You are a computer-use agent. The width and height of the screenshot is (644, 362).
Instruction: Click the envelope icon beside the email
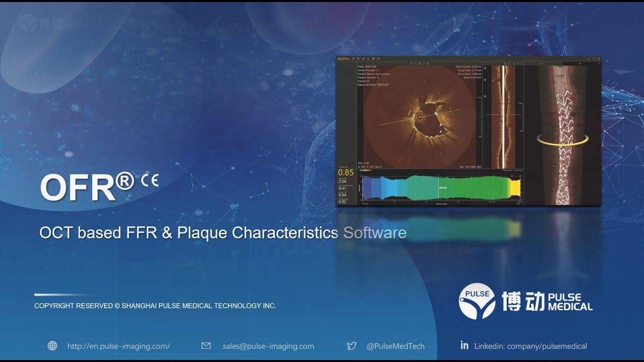click(206, 345)
